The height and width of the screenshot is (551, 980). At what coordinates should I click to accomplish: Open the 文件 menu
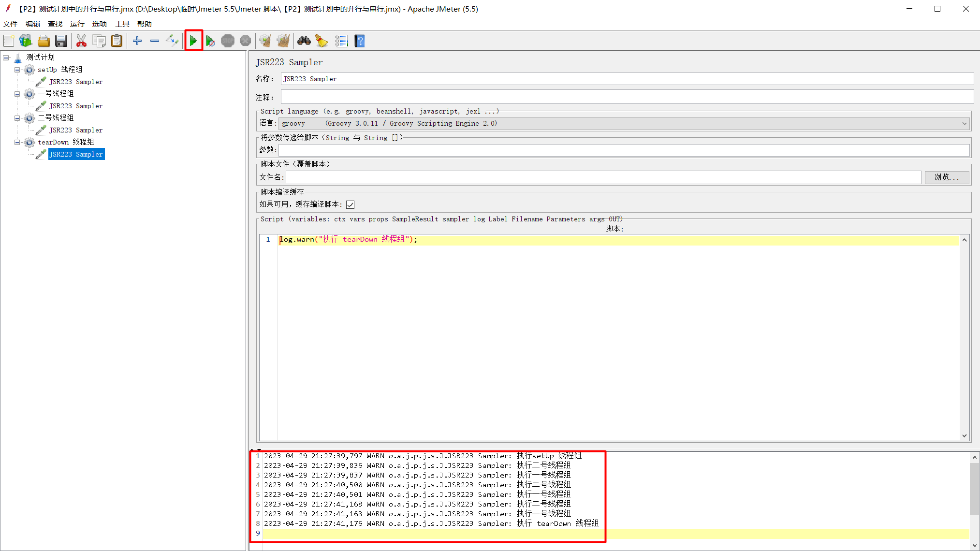coord(10,24)
